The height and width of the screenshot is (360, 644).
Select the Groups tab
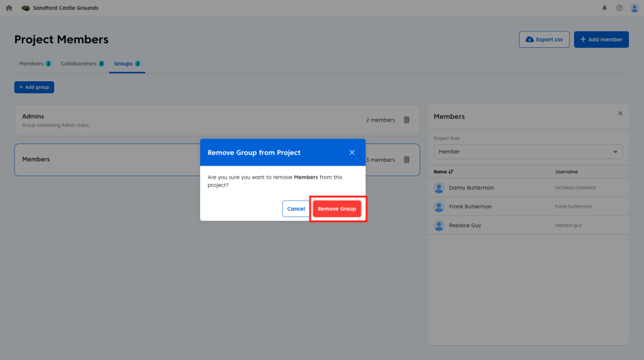coord(126,64)
